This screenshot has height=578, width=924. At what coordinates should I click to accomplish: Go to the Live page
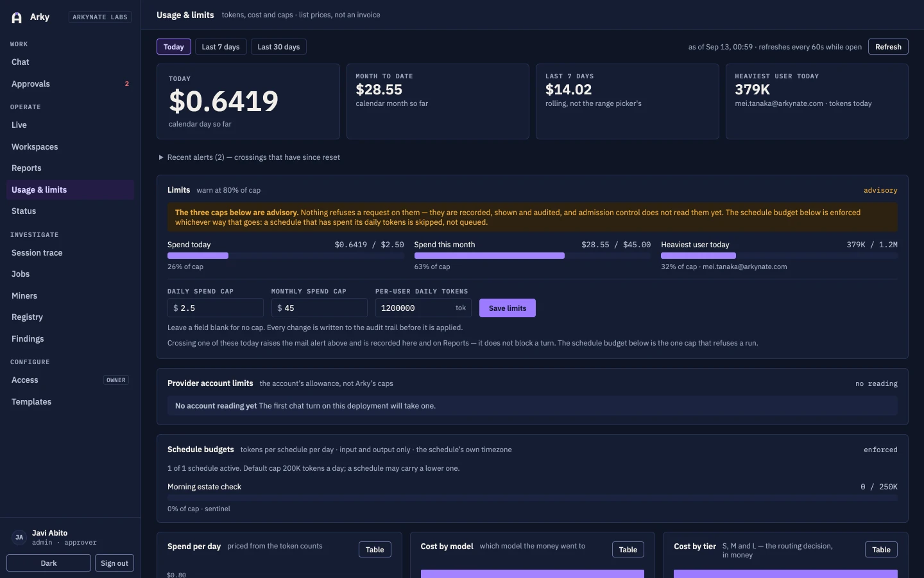pos(70,125)
